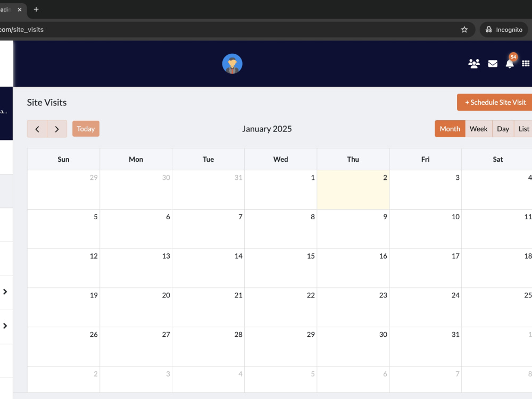Screen dimensions: 532x399
Task: Open the team members icon in header
Action: pyautogui.click(x=473, y=63)
